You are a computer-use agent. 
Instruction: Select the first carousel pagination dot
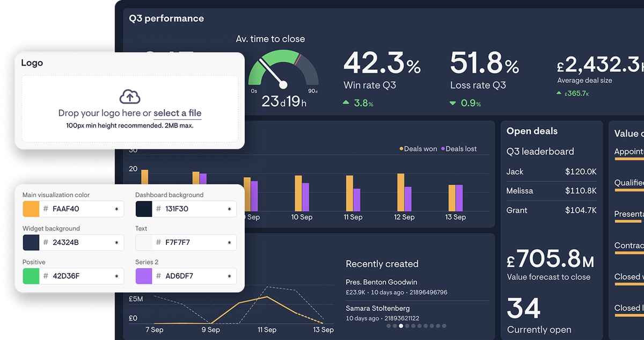click(x=388, y=325)
